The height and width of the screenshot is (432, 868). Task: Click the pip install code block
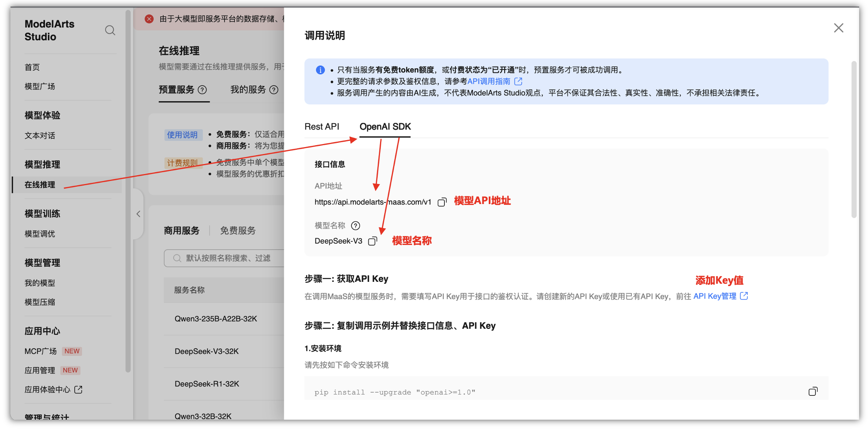566,389
